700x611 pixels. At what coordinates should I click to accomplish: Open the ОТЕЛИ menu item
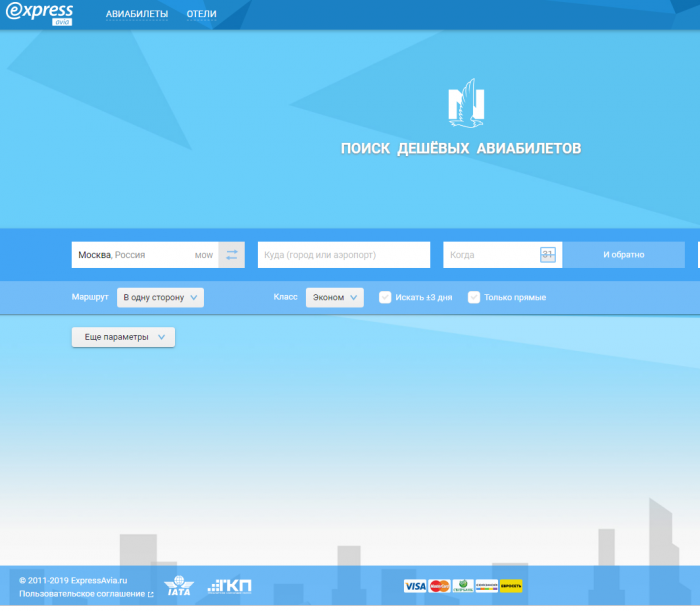(201, 14)
